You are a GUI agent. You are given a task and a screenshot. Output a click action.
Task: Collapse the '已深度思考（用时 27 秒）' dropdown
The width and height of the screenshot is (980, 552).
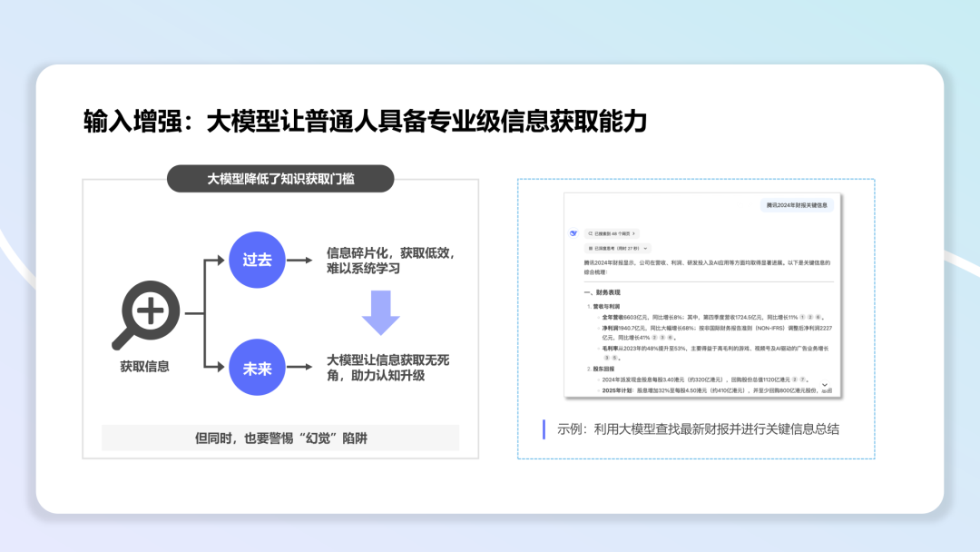click(618, 248)
